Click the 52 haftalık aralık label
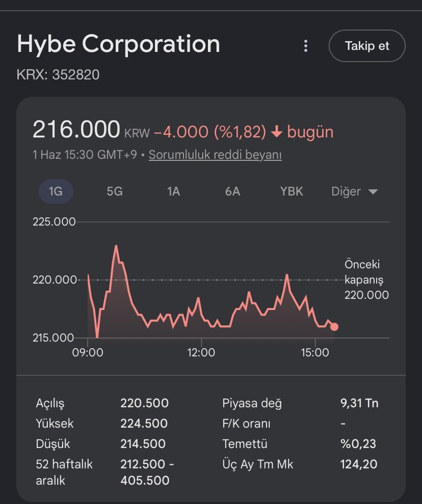Image resolution: width=422 pixels, height=504 pixels. [64, 472]
